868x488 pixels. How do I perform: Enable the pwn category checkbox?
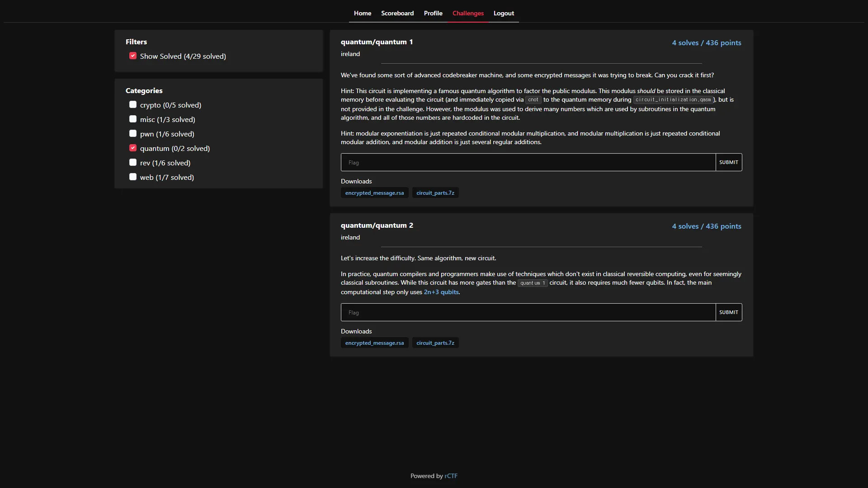pos(133,134)
